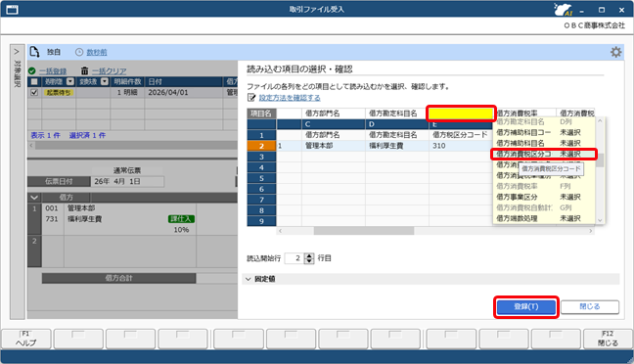Click the green check 一括登録 icon
The height and width of the screenshot is (364, 634).
click(x=32, y=71)
